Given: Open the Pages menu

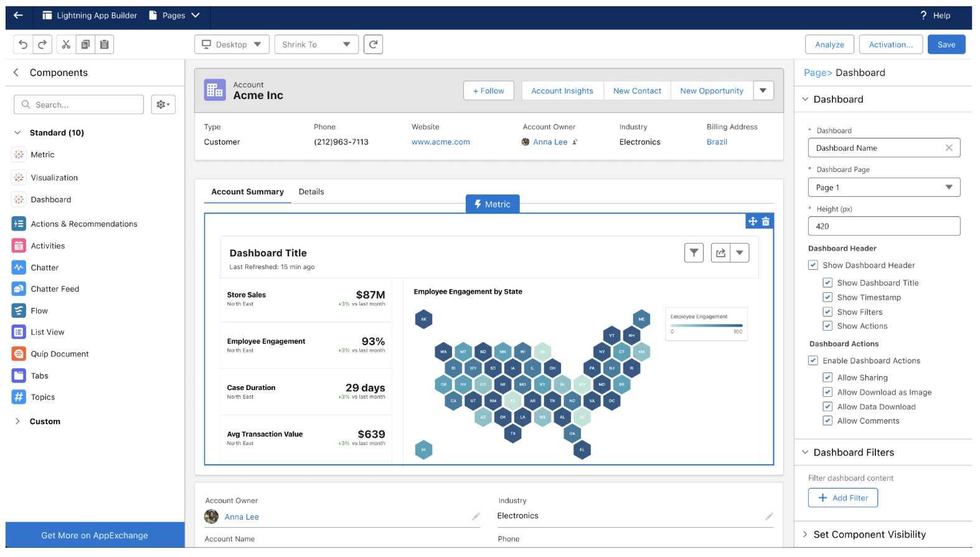Looking at the screenshot, I should 174,16.
